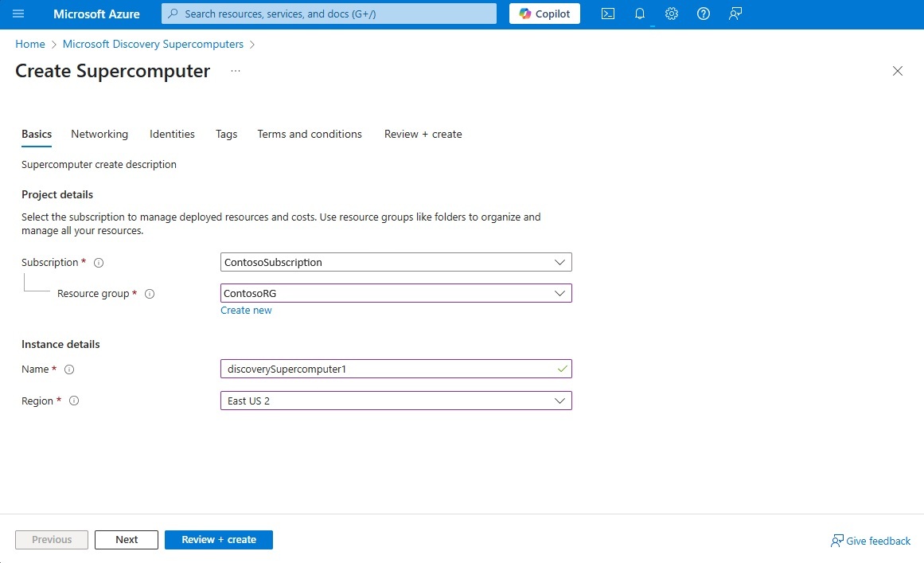Show info tooltip for Subscription

[99, 263]
